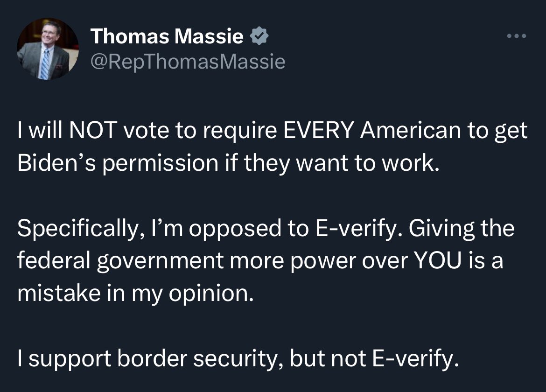Click the phrase border security
This screenshot has height=392, width=546.
tap(200, 358)
